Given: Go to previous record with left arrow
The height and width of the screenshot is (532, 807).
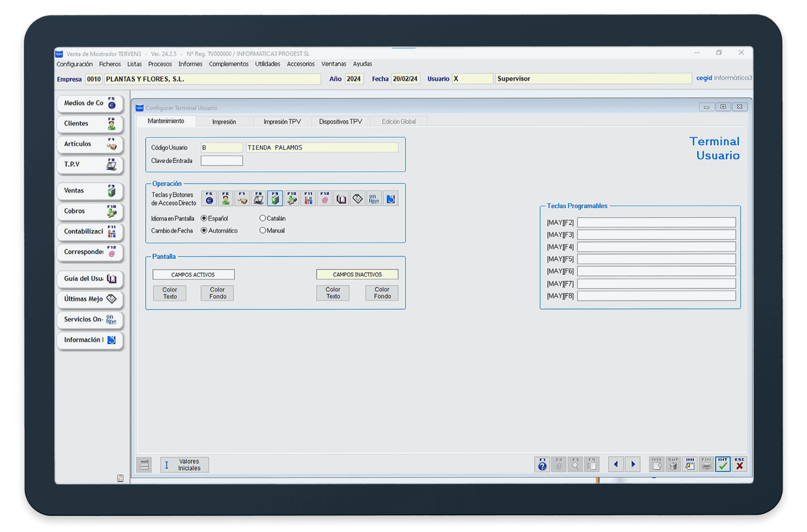Looking at the screenshot, I should [x=616, y=464].
